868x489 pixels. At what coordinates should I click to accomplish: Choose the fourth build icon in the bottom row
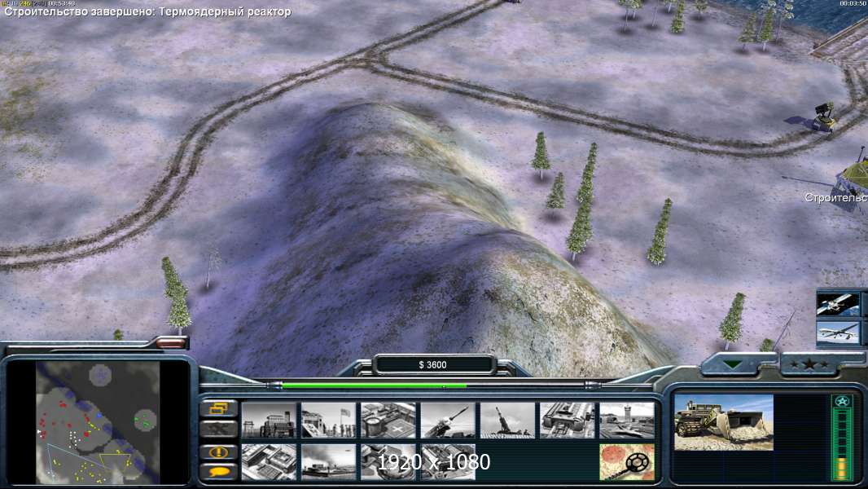[448, 461]
